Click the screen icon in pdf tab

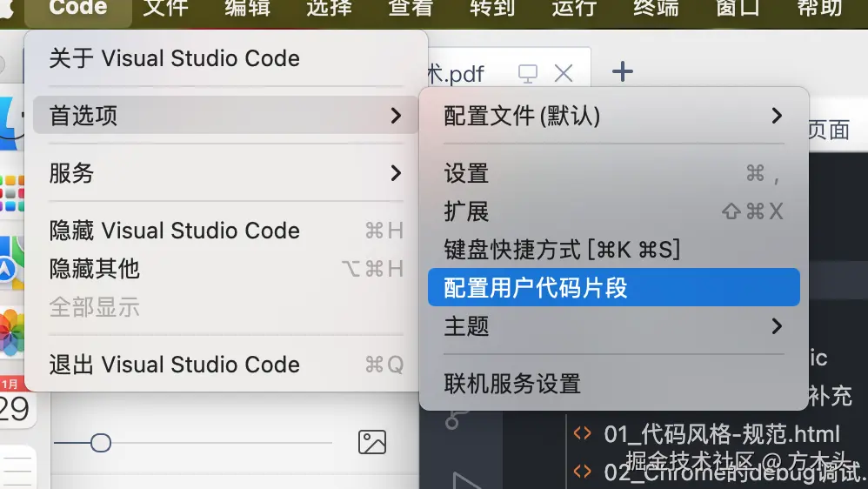pos(528,73)
